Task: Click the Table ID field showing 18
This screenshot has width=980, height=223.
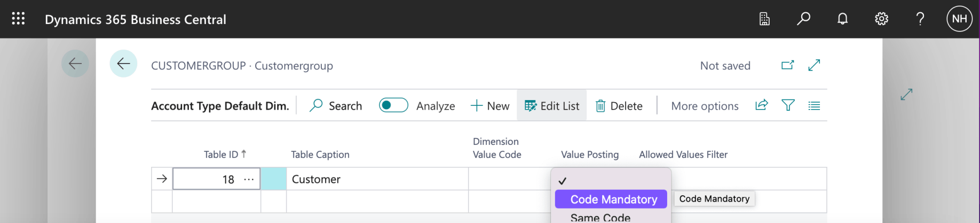Action: [x=208, y=179]
